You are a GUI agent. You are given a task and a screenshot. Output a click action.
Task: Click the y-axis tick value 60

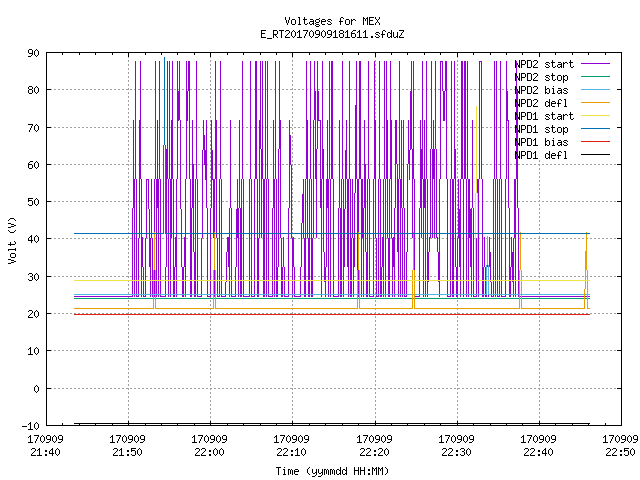point(33,165)
